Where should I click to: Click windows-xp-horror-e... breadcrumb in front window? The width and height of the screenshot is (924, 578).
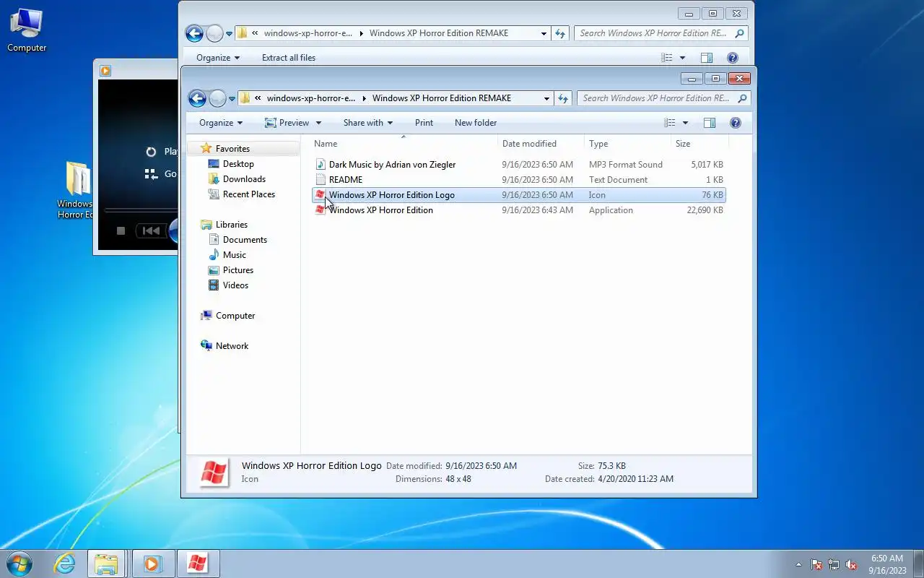(310, 98)
